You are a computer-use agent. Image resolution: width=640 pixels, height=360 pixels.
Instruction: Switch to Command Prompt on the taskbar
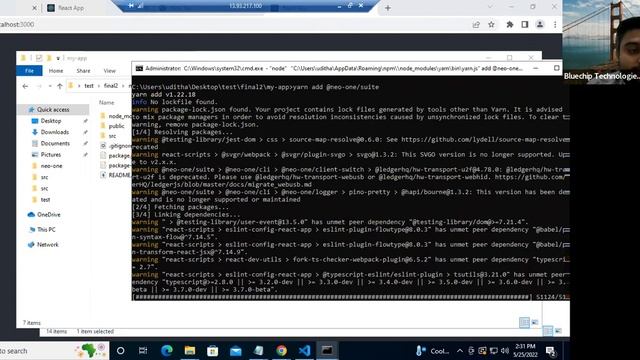pos(327,351)
